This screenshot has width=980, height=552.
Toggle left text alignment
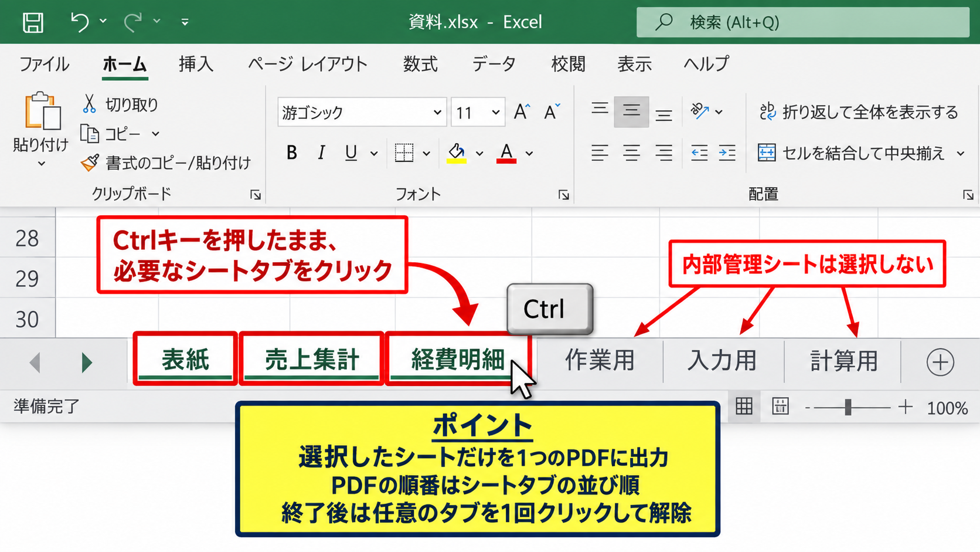(600, 153)
